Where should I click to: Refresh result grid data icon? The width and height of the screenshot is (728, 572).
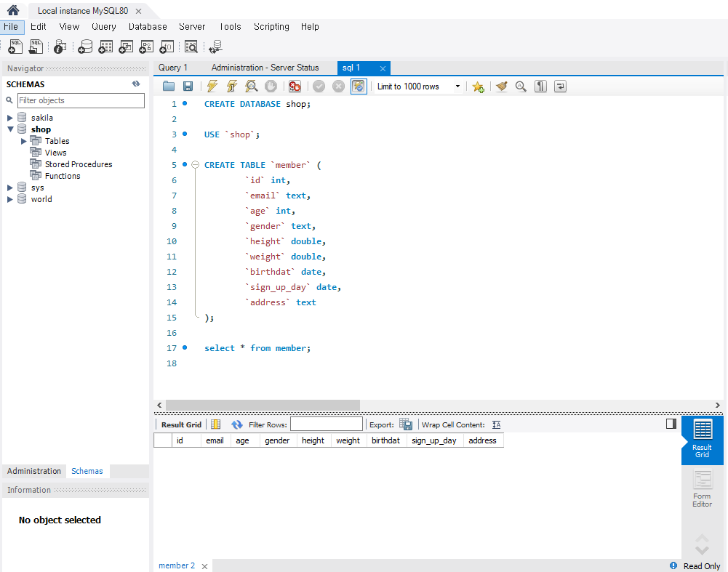point(237,424)
